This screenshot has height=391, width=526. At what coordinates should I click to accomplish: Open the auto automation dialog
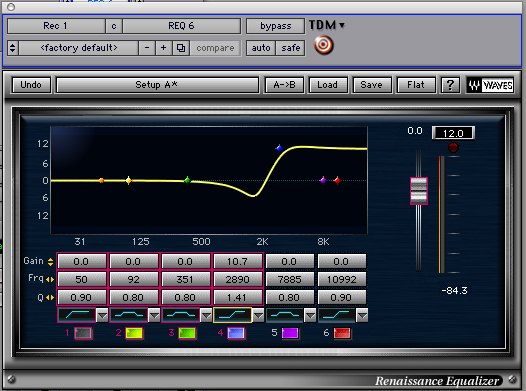point(261,48)
